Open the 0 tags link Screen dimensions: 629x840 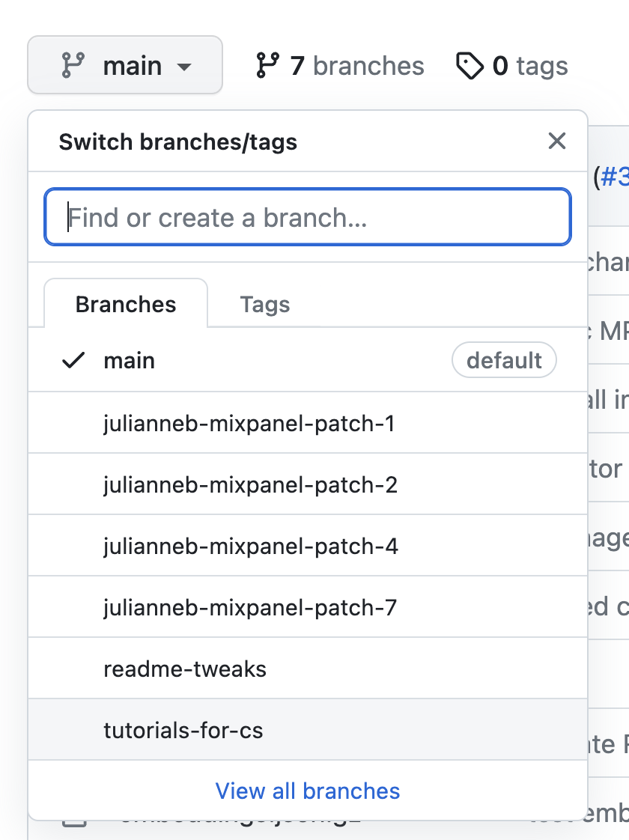(529, 66)
